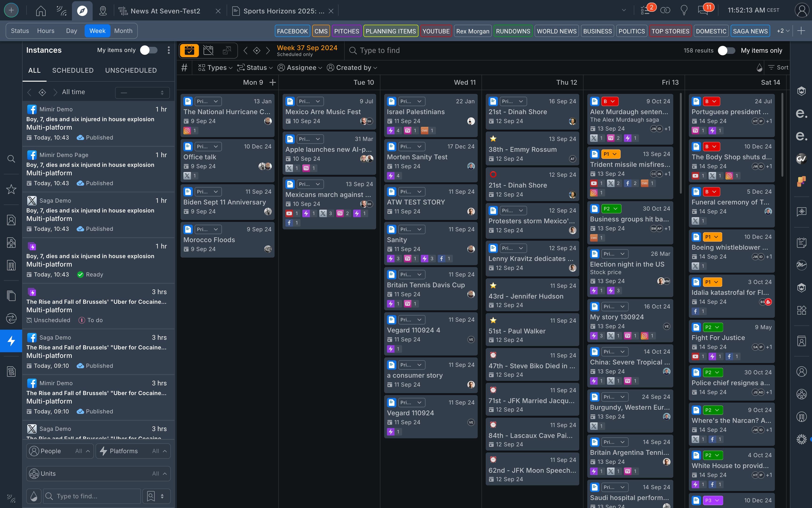Click the unscheduled calendar icon in the toolbar
The height and width of the screenshot is (508, 812).
208,50
